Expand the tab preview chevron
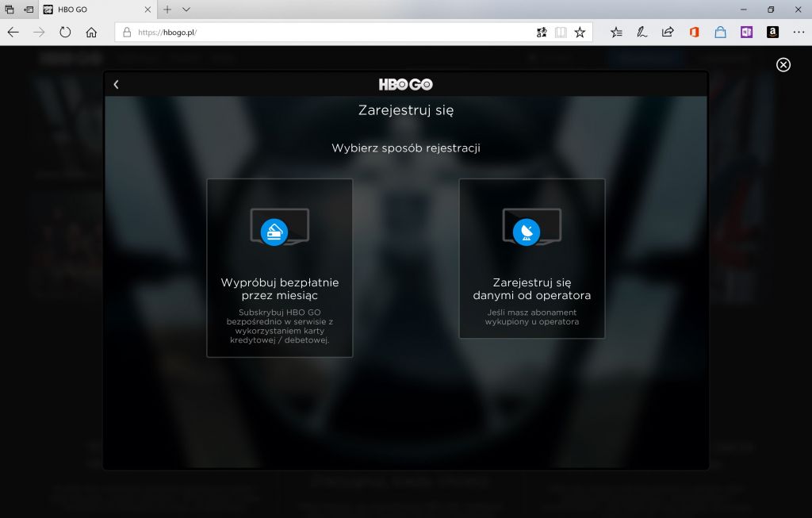 click(186, 10)
